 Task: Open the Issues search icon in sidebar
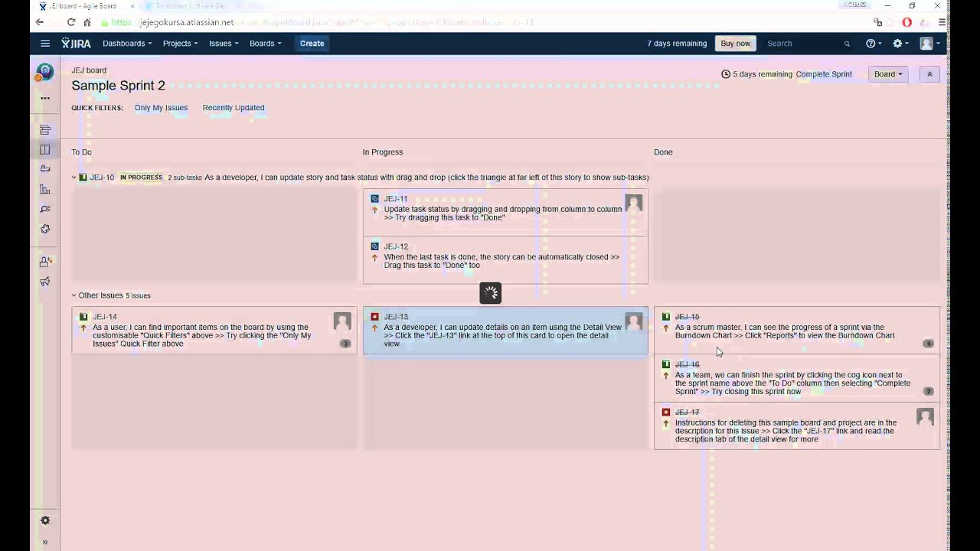[x=45, y=209]
